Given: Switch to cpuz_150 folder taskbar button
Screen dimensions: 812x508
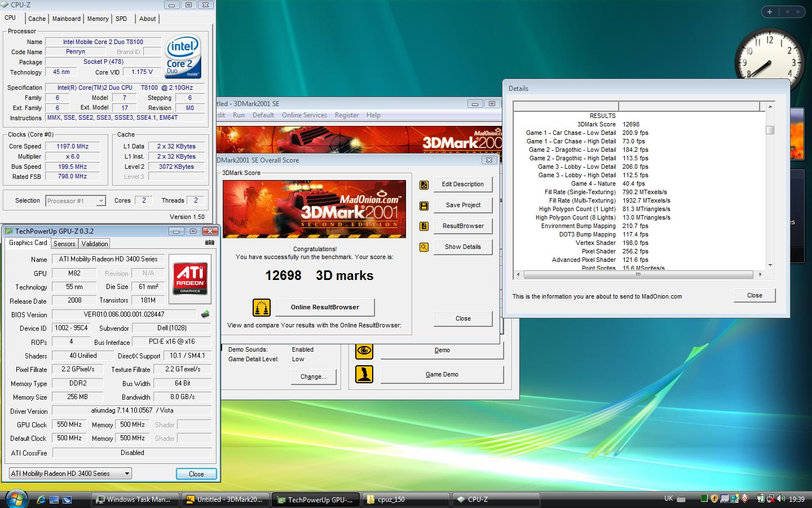Looking at the screenshot, I should [x=406, y=500].
